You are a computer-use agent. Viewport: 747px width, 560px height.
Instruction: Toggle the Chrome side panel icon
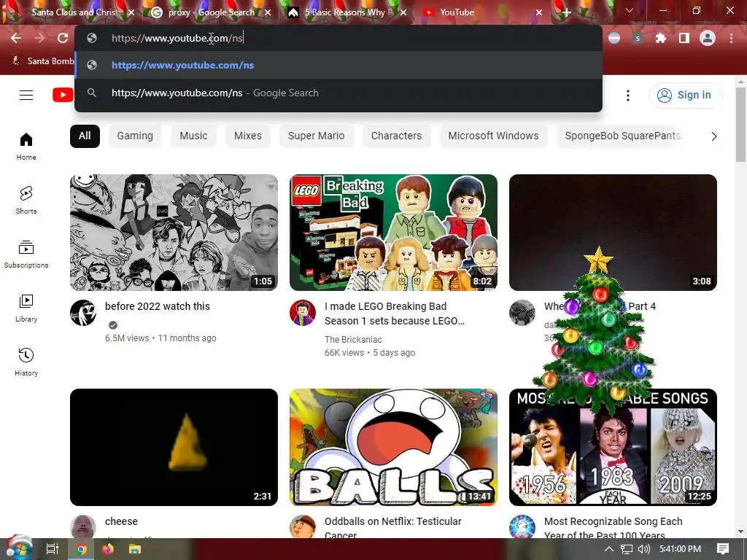(684, 38)
